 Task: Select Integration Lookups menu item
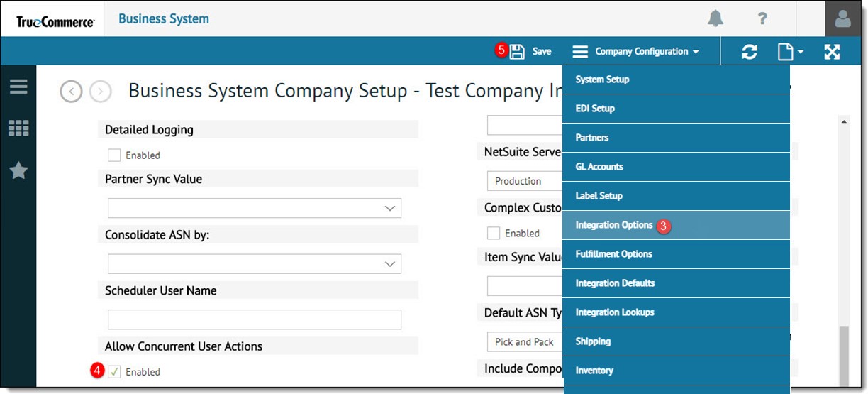tap(677, 312)
